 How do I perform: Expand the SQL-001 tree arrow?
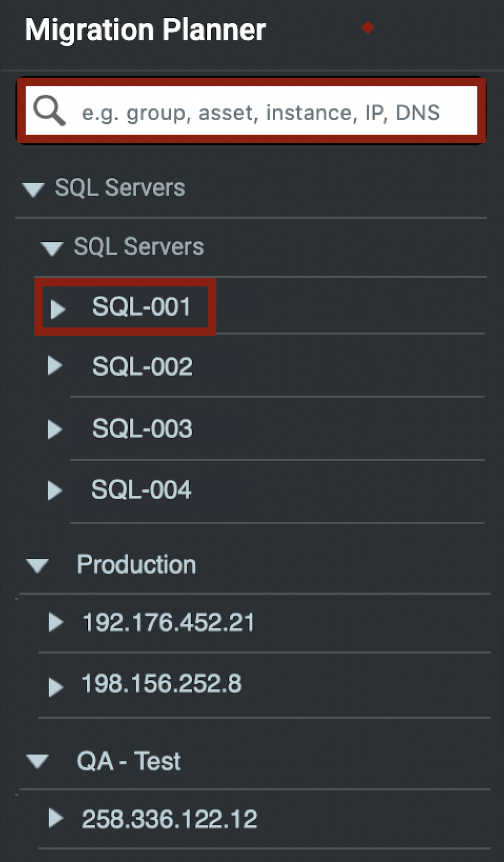tap(58, 309)
